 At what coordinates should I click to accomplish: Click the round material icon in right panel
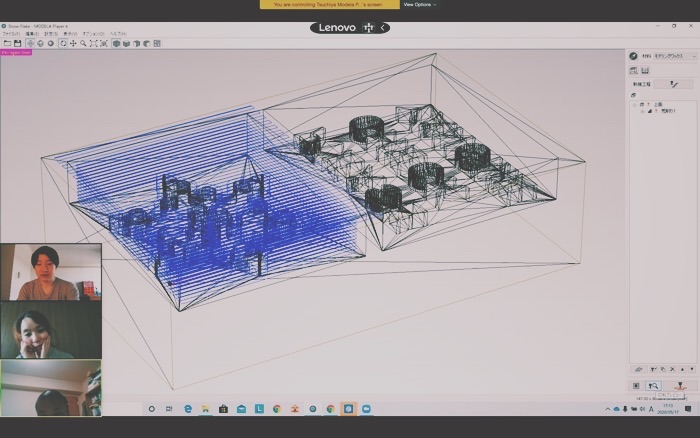(633, 56)
